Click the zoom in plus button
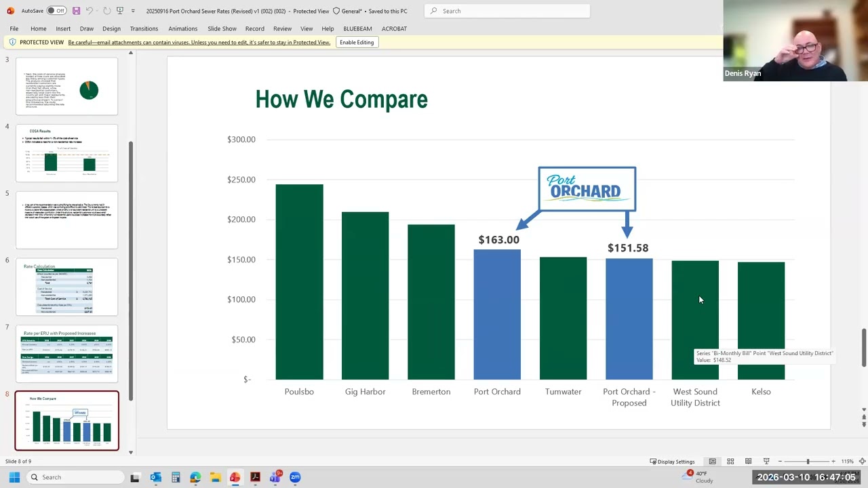Viewport: 868px width, 488px height. (833, 462)
